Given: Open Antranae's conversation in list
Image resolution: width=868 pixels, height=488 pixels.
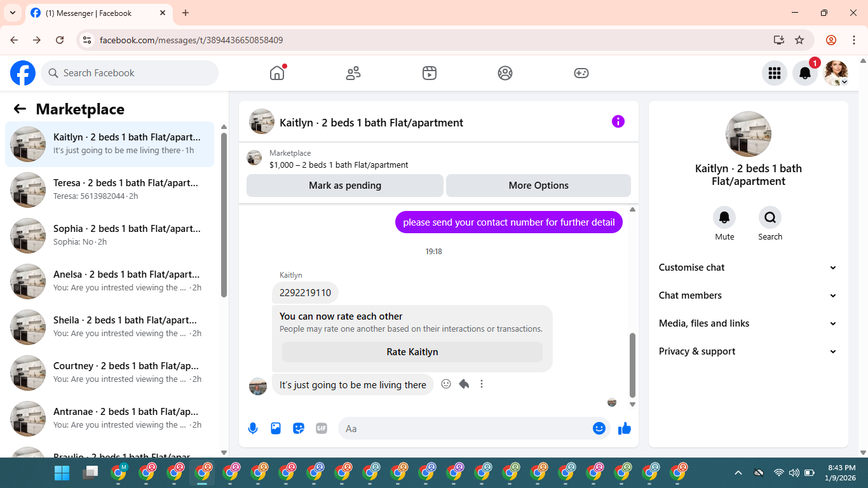Looking at the screenshot, I should [x=109, y=419].
